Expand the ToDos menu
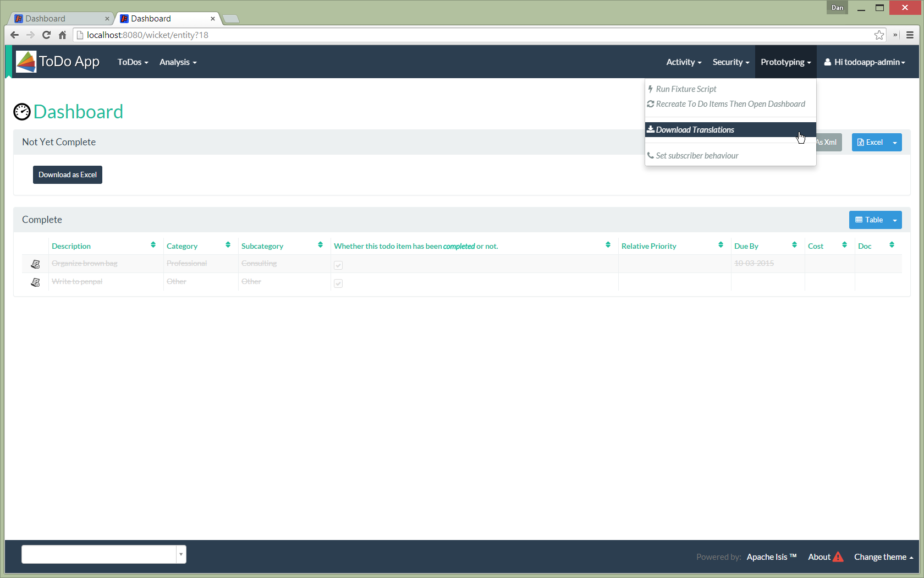 pyautogui.click(x=133, y=62)
